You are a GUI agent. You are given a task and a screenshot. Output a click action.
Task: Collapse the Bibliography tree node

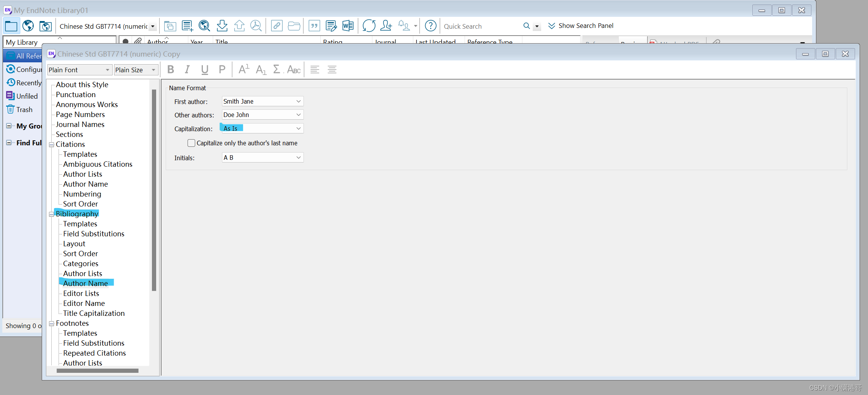52,214
